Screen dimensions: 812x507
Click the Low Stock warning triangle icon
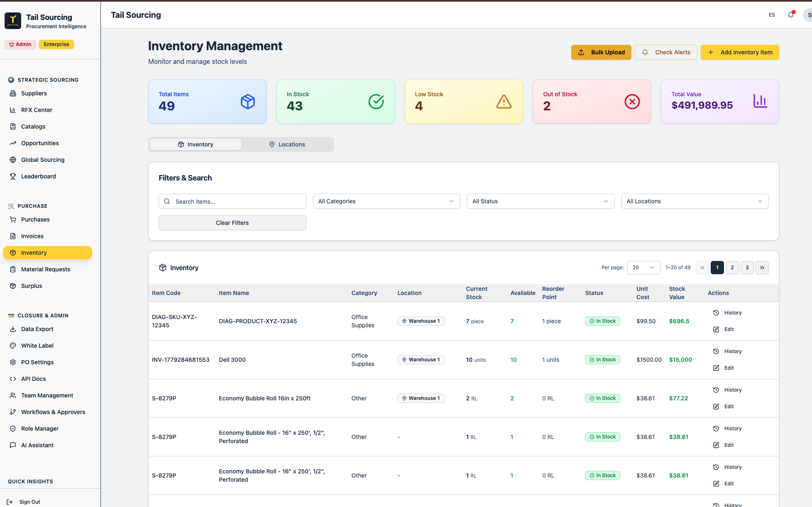[504, 102]
